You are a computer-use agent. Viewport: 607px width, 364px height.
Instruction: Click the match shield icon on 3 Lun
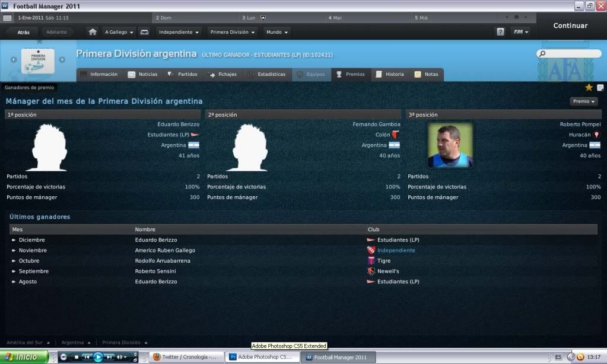[x=263, y=18]
